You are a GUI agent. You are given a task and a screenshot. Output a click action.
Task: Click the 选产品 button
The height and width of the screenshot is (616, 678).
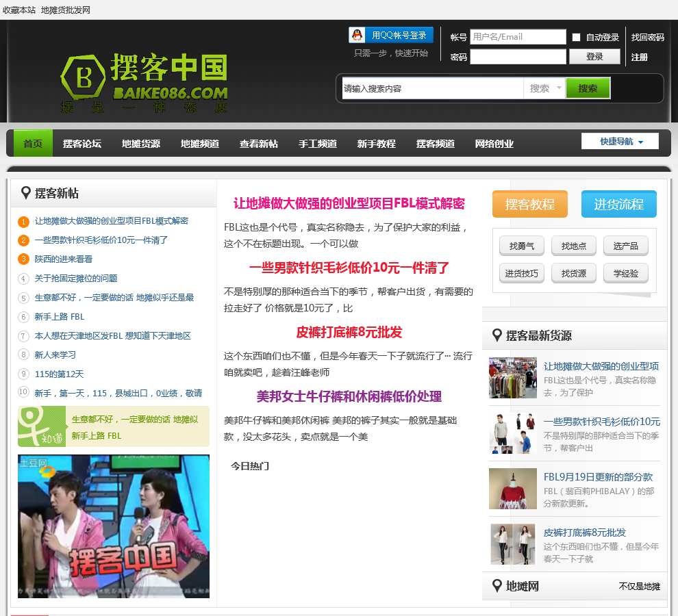click(x=626, y=246)
